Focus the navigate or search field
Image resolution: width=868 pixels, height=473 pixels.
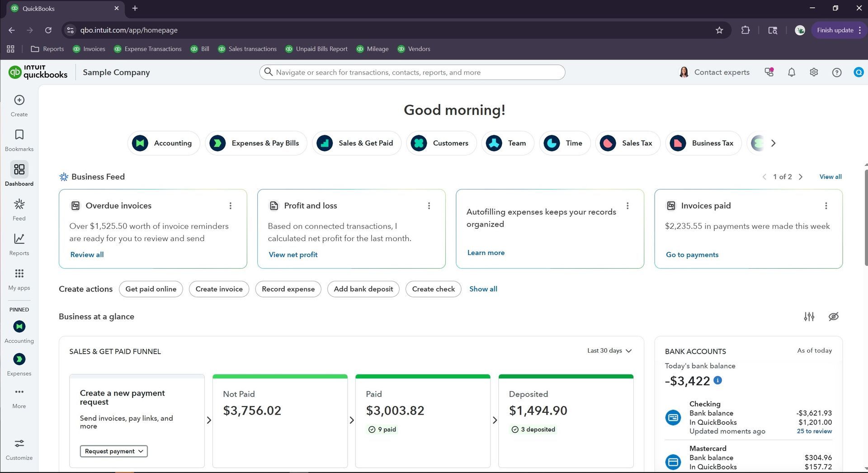click(x=412, y=72)
